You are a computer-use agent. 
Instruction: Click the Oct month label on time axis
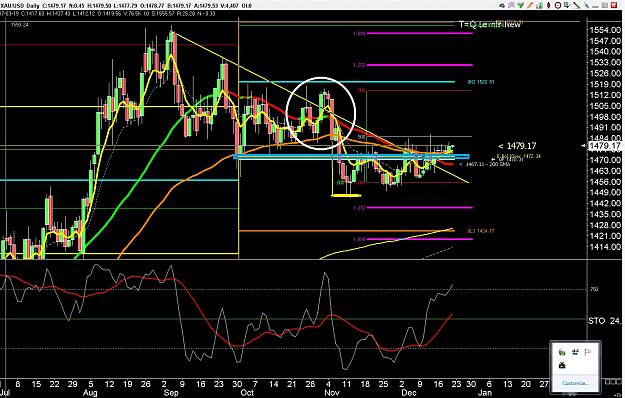pos(247,392)
